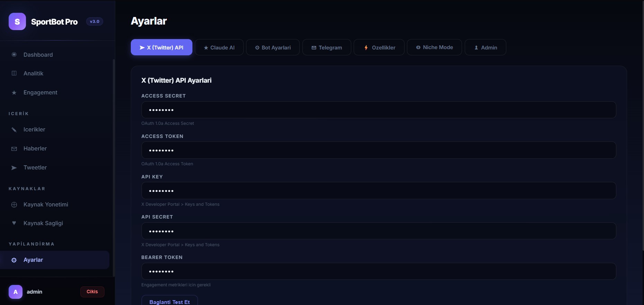Viewport: 644px width, 305px height.
Task: Go to the Ozellikler tab
Action: 379,47
